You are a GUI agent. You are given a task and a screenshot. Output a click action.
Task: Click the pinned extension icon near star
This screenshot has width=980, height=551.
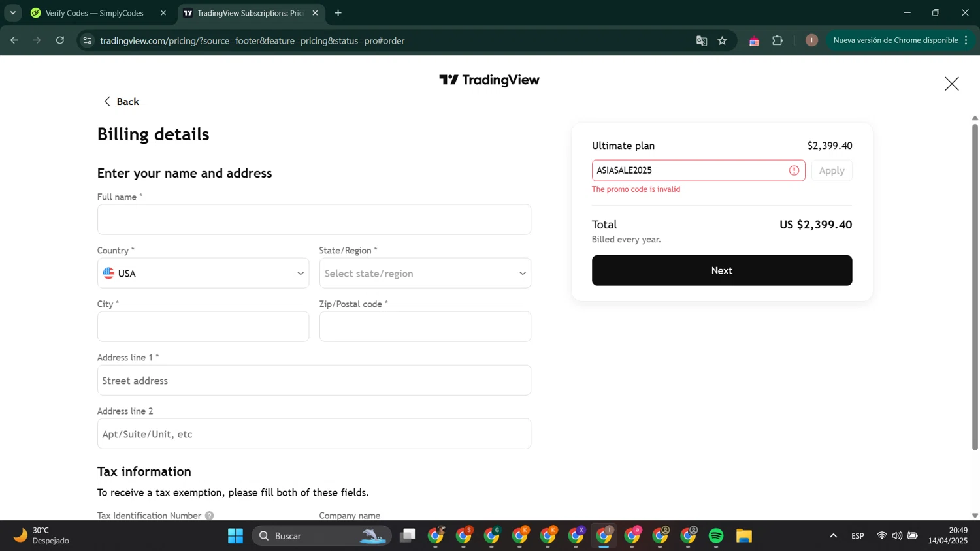754,40
